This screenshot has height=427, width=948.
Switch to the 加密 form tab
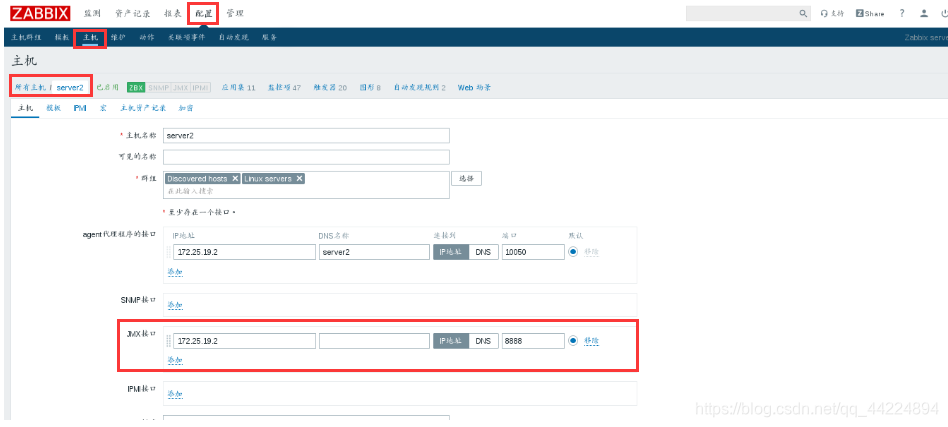(x=186, y=108)
